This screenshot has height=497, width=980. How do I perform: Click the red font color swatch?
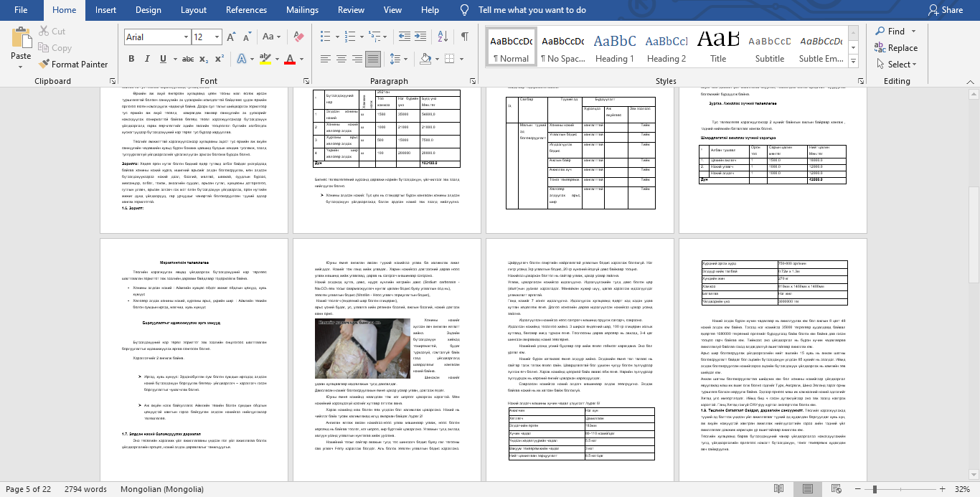[x=290, y=59]
